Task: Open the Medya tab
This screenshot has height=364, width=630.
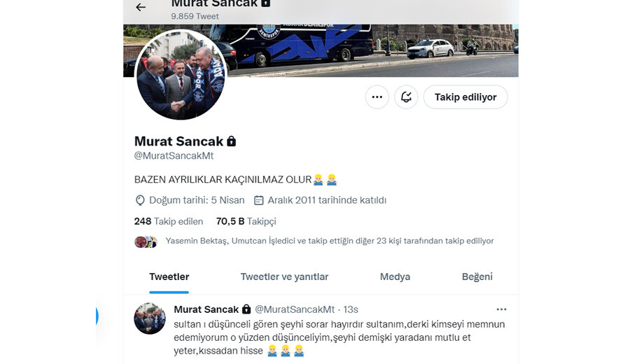Action: (x=395, y=276)
